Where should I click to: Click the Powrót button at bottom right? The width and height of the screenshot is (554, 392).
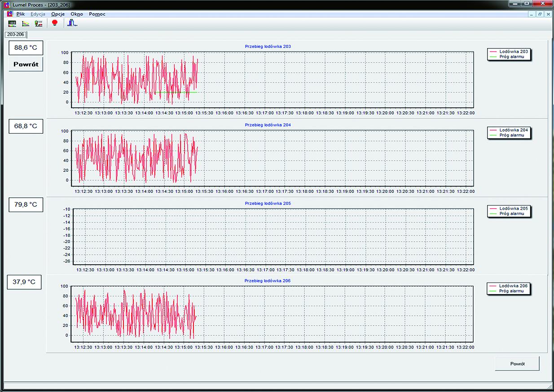517,364
